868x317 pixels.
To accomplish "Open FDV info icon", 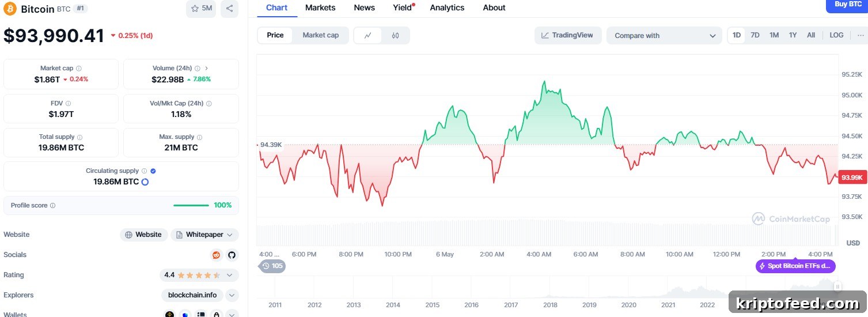I will [x=68, y=104].
